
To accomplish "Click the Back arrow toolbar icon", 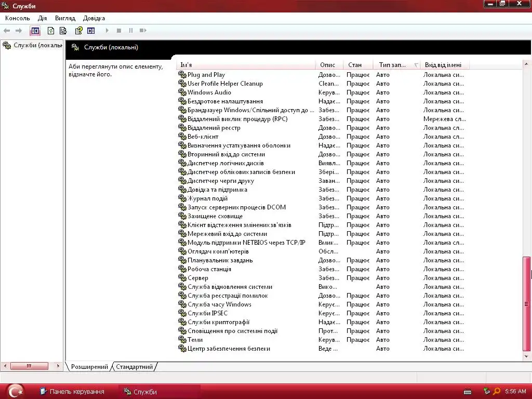I will coord(6,31).
